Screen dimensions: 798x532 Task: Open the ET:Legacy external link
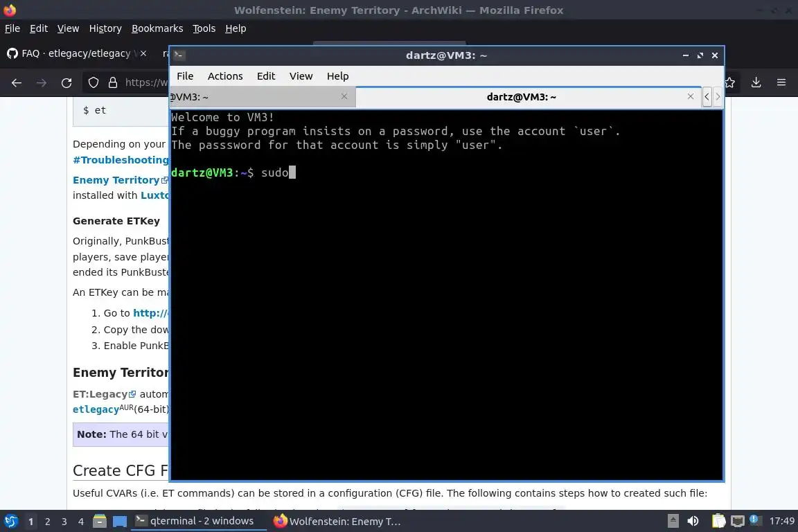pyautogui.click(x=105, y=394)
